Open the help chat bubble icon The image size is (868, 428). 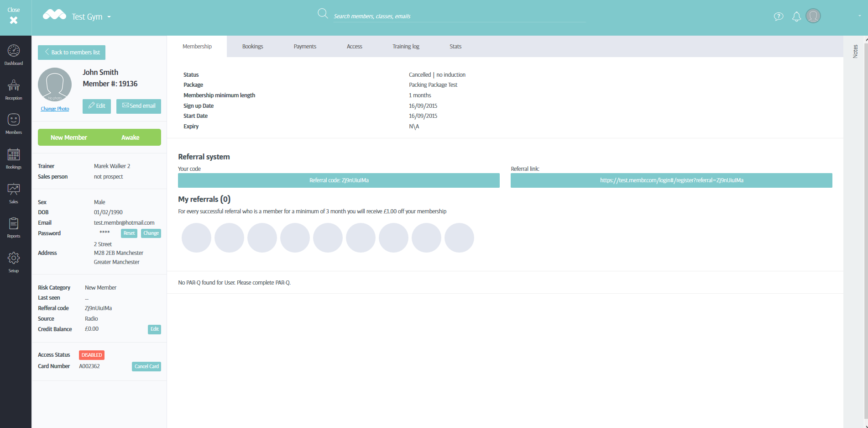point(779,17)
